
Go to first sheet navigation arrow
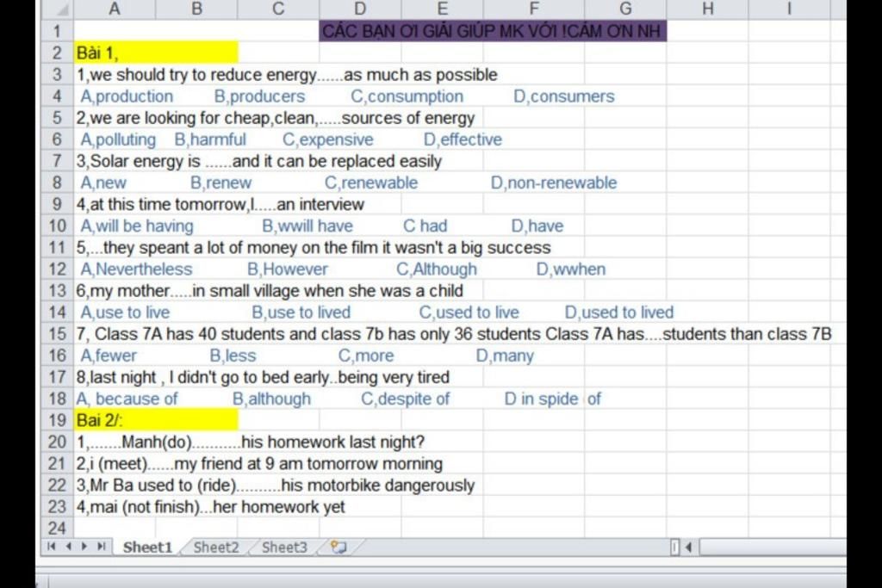[52, 547]
